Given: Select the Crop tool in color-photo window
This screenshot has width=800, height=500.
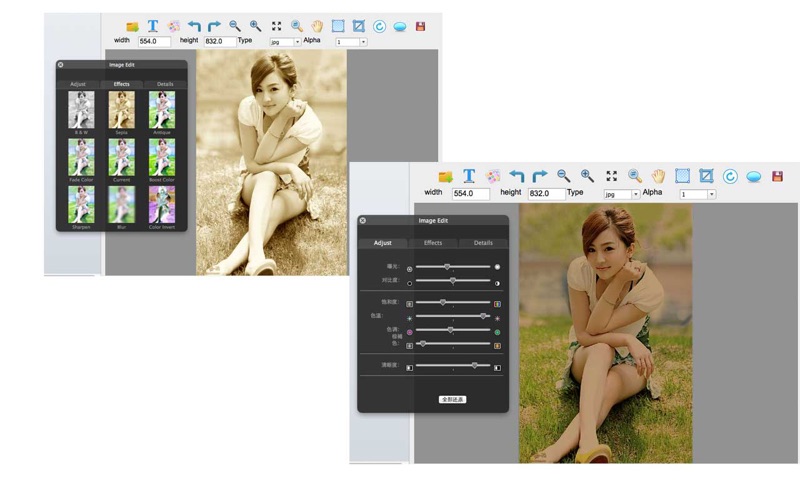Looking at the screenshot, I should pyautogui.click(x=706, y=176).
